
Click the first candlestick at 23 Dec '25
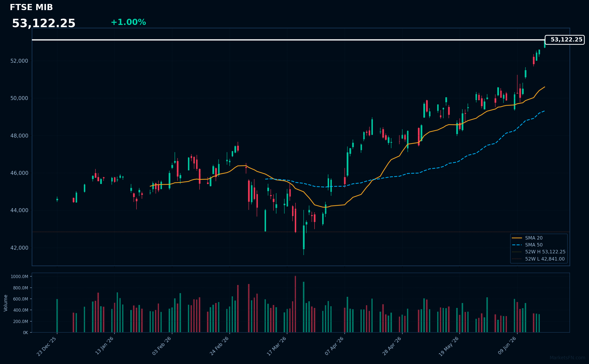click(57, 199)
